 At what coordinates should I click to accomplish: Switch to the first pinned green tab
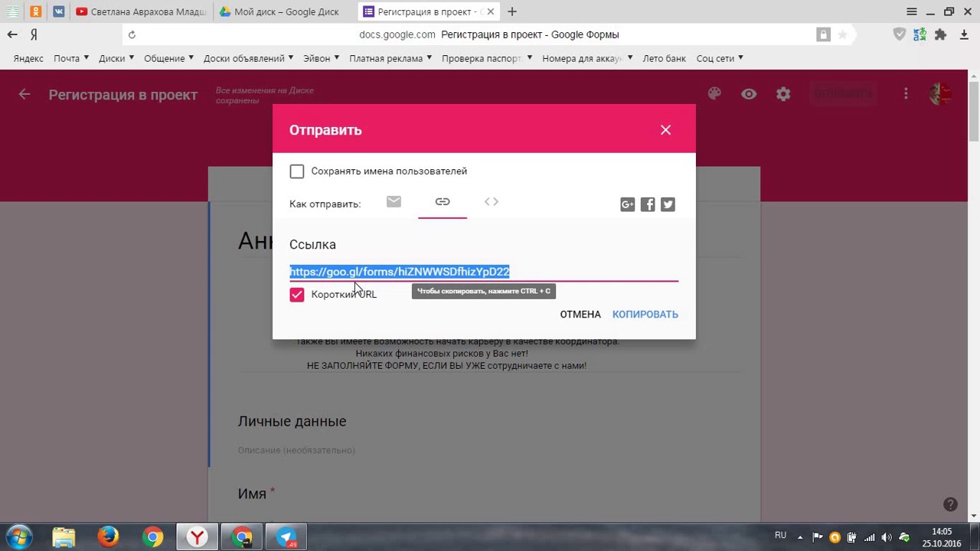[13, 11]
